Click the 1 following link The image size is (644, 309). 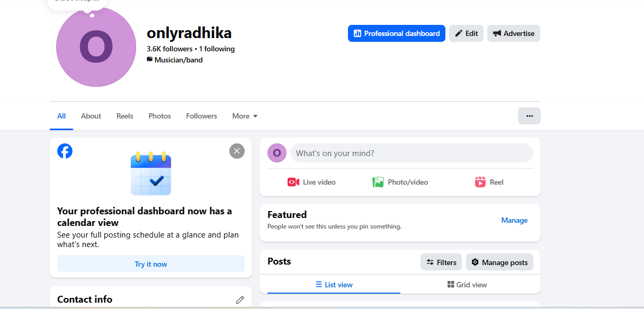tap(217, 49)
